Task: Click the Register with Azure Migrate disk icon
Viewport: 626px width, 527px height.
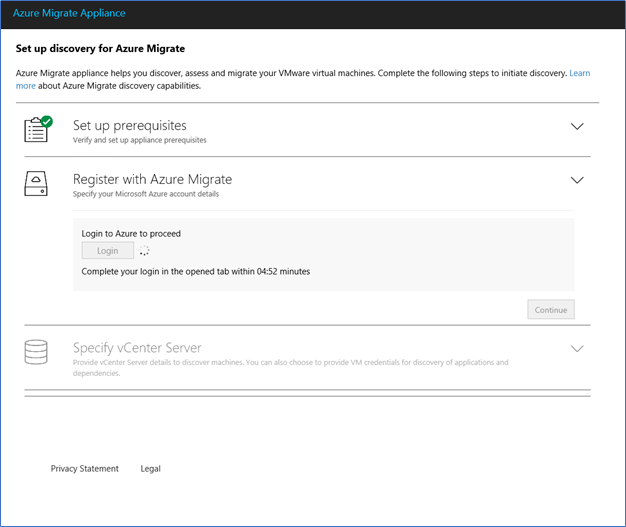Action: (36, 184)
